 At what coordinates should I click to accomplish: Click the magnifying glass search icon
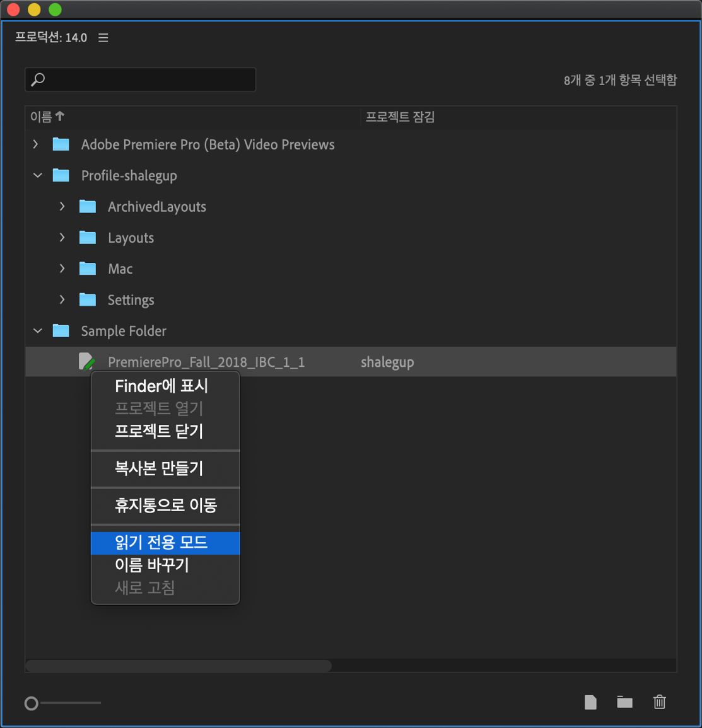tap(38, 79)
